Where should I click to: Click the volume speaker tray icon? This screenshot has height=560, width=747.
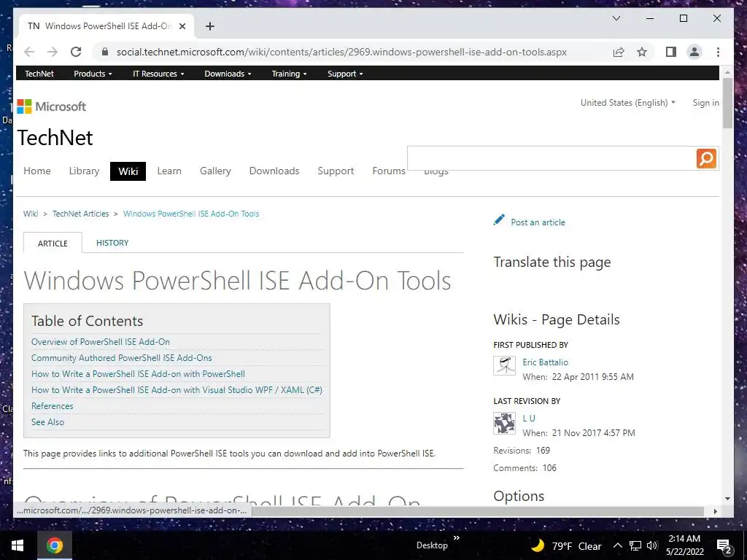652,545
